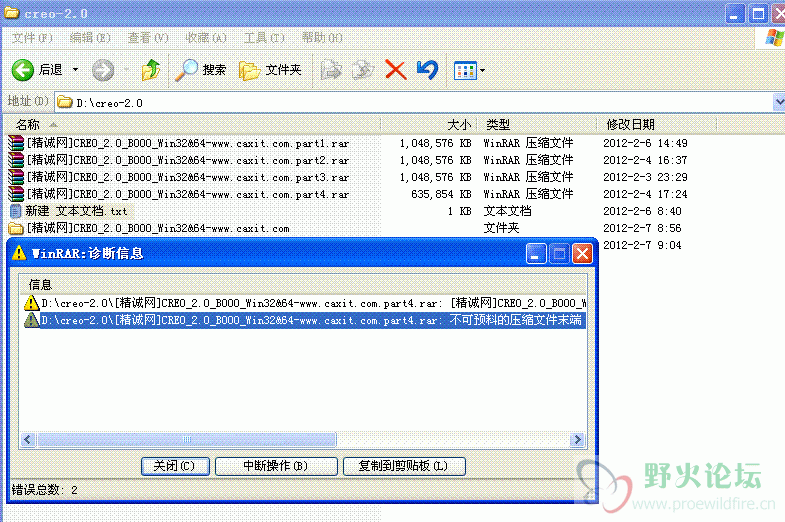Image resolution: width=785 pixels, height=522 pixels.
Task: Select the CREO_2.0 folder icon in file list
Action: (x=16, y=228)
